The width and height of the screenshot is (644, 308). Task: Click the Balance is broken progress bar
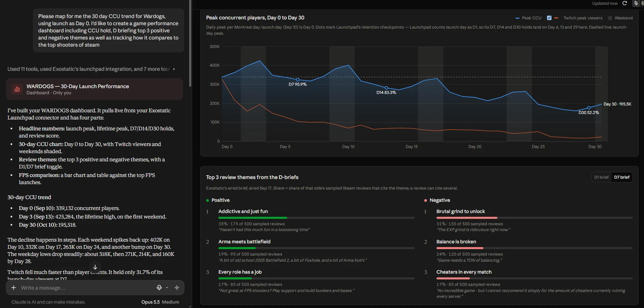pyautogui.click(x=534, y=248)
